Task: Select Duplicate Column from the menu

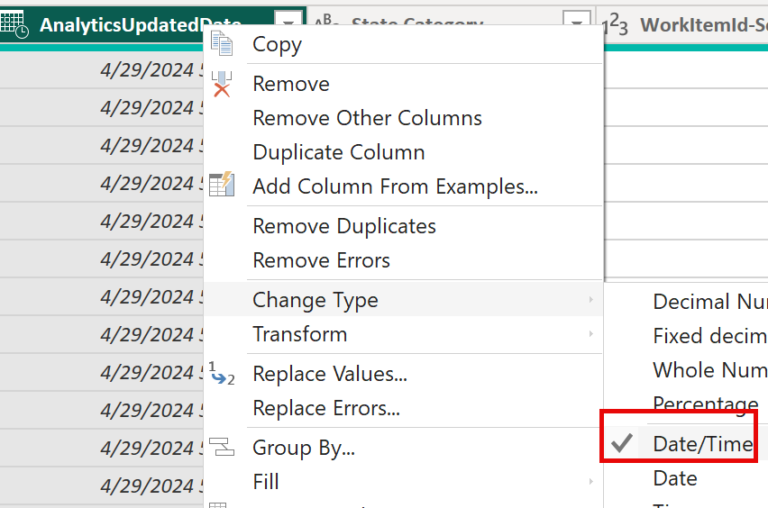Action: coord(338,152)
